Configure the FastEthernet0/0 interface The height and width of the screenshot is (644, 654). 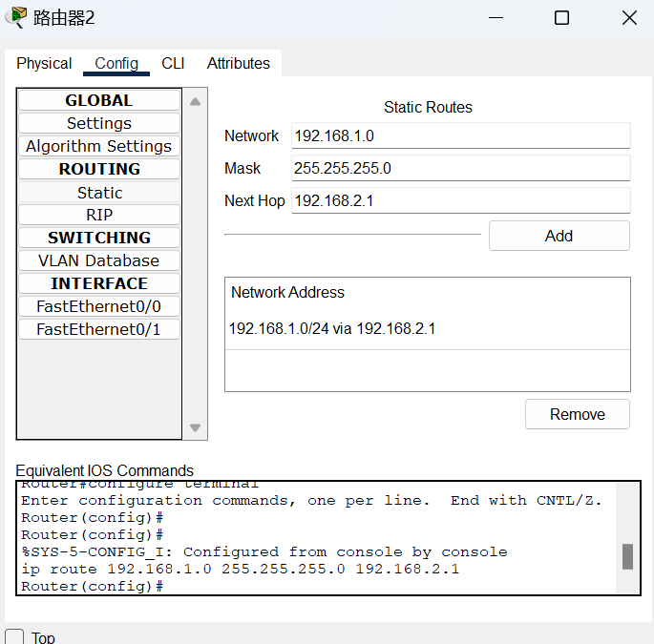coord(99,306)
